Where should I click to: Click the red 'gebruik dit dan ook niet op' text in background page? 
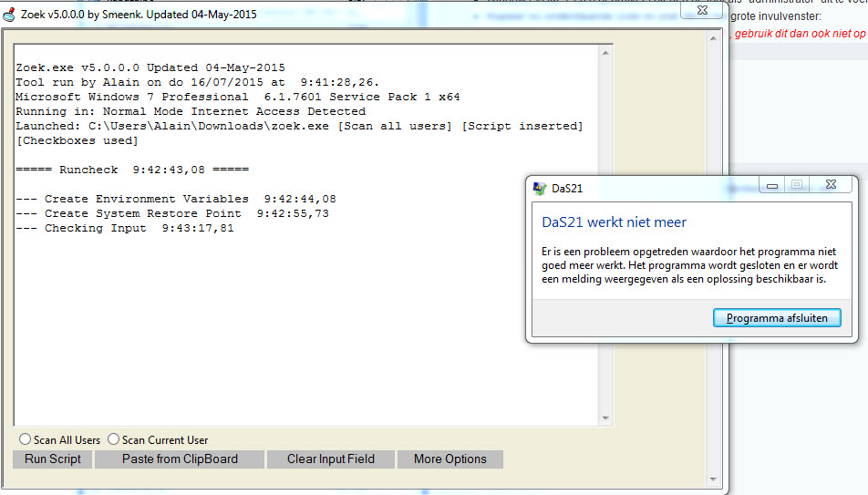coord(800,34)
